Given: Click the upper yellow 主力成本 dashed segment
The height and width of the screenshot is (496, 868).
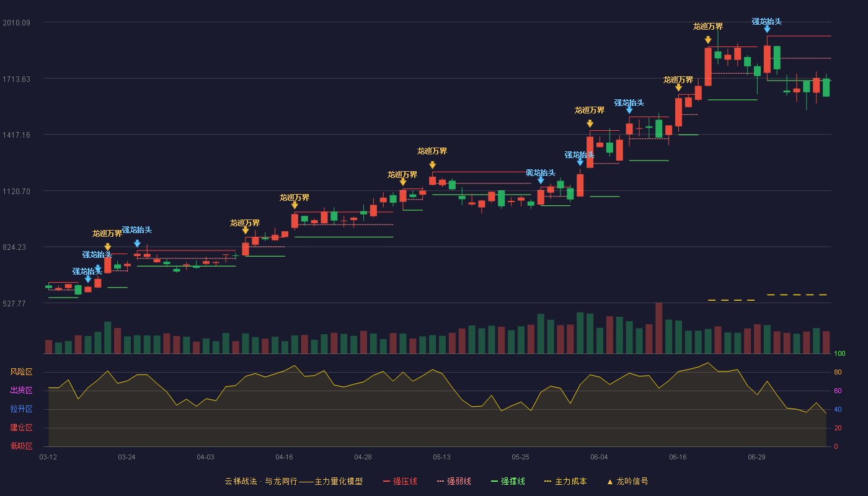Looking at the screenshot, I should (797, 294).
